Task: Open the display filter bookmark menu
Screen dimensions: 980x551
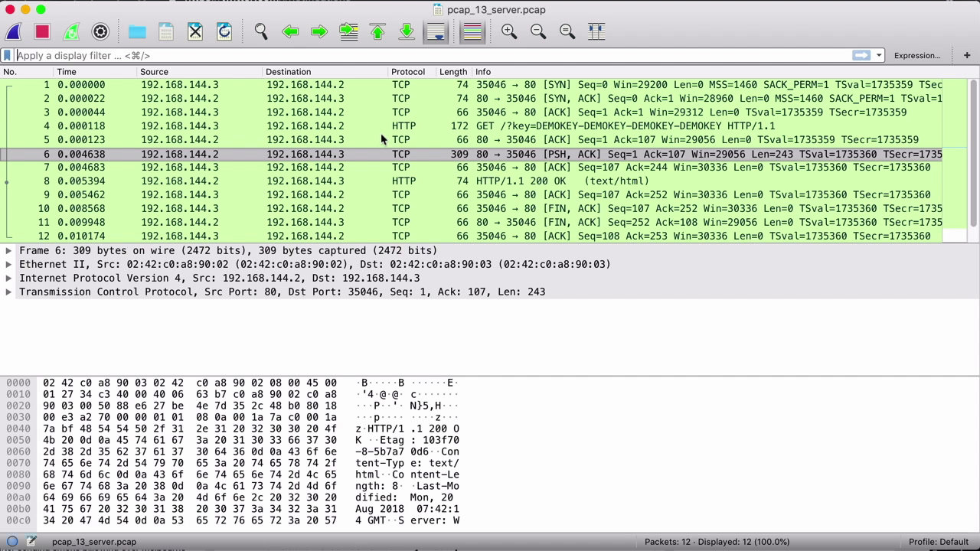Action: 8,55
